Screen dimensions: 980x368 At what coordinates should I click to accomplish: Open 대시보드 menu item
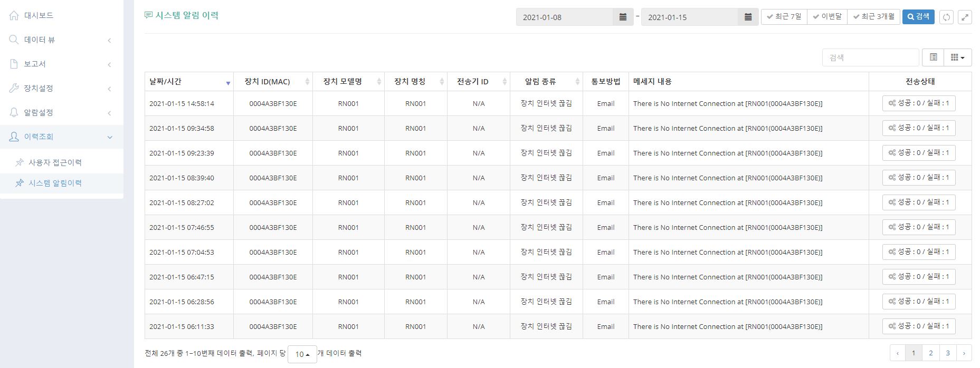62,15
